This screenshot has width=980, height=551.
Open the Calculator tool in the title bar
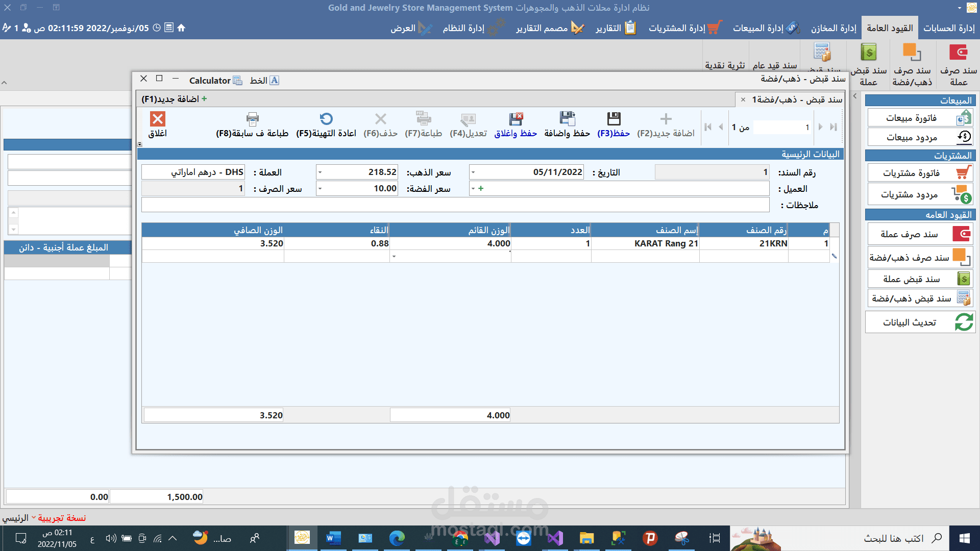point(215,81)
